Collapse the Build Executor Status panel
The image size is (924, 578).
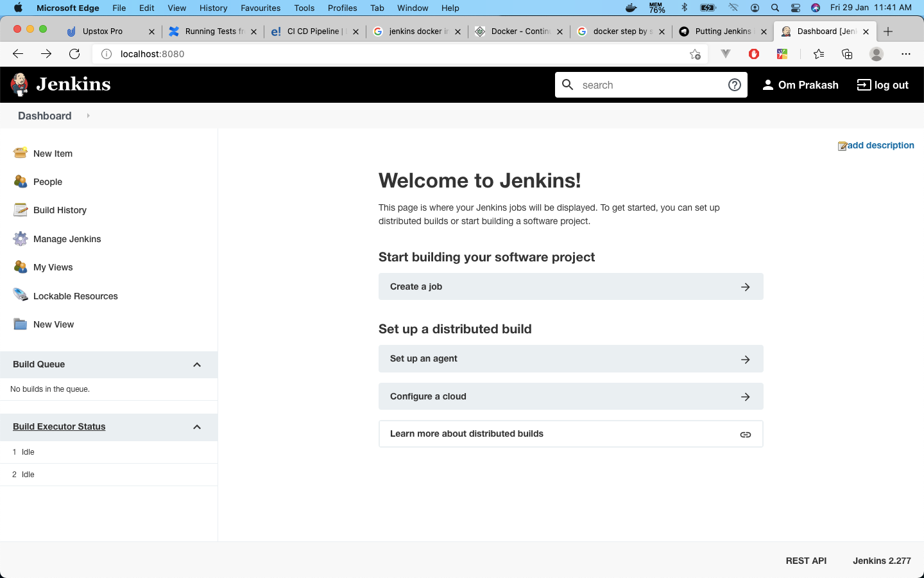tap(197, 427)
